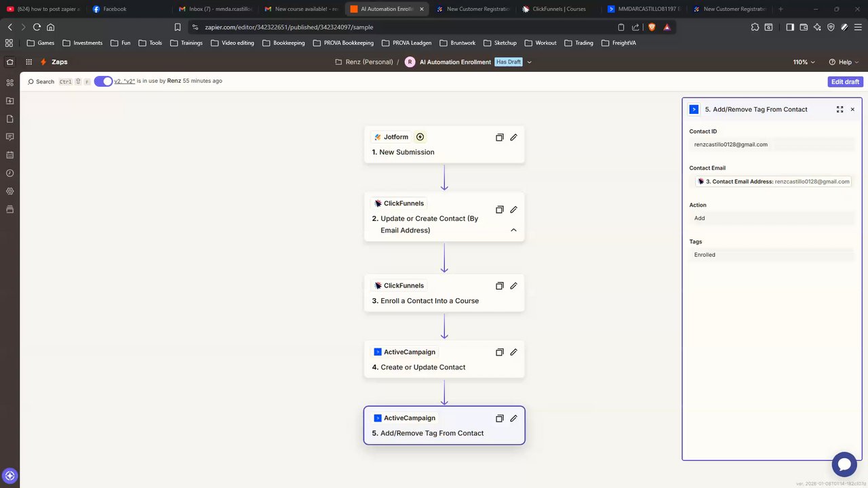The height and width of the screenshot is (488, 868).
Task: Select the Enroll a Contact Into a Course step
Action: pos(444,293)
